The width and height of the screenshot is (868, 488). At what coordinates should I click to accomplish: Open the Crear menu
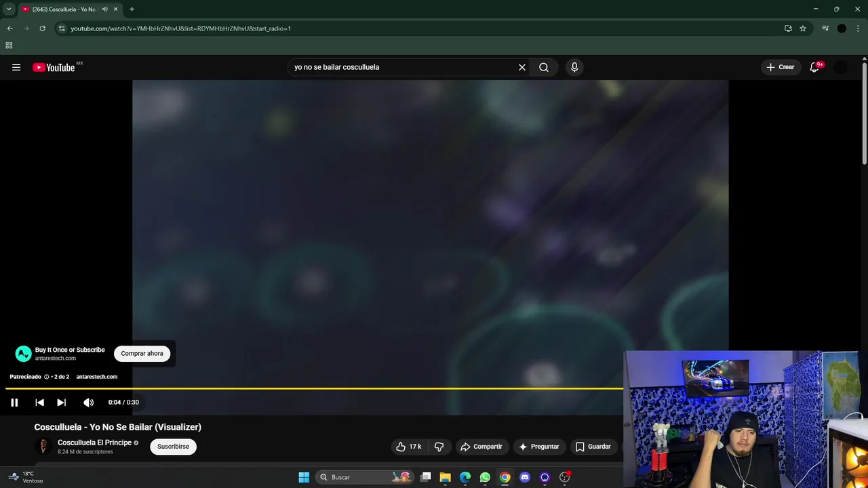coord(780,67)
